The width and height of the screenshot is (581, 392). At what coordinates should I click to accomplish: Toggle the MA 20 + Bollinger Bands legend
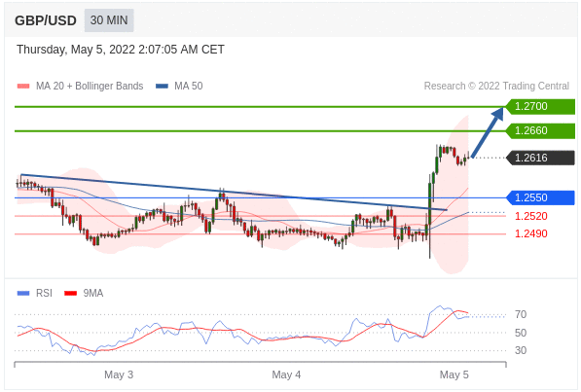click(x=80, y=86)
